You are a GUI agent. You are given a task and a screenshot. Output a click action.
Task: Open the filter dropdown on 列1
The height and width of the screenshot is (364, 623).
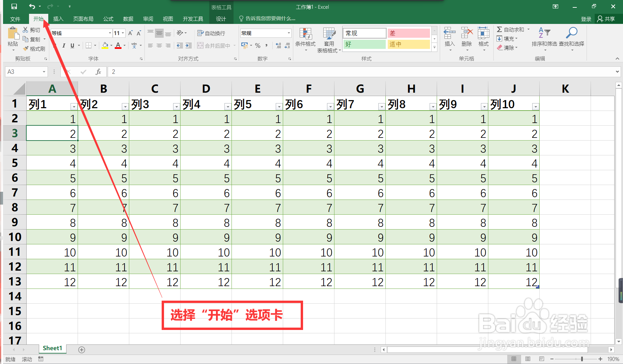tap(74, 106)
